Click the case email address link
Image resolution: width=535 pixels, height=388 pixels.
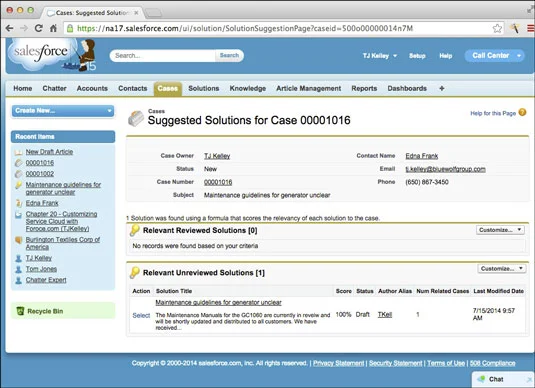445,169
